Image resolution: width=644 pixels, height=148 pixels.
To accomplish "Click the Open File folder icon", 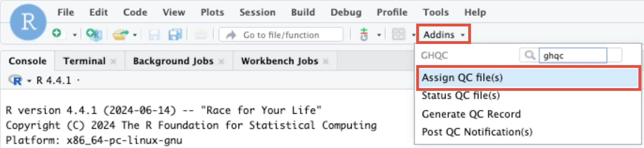I will pyautogui.click(x=120, y=35).
